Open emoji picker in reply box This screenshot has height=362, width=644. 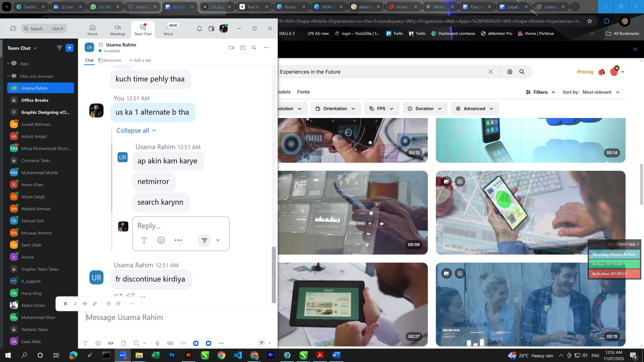click(161, 240)
